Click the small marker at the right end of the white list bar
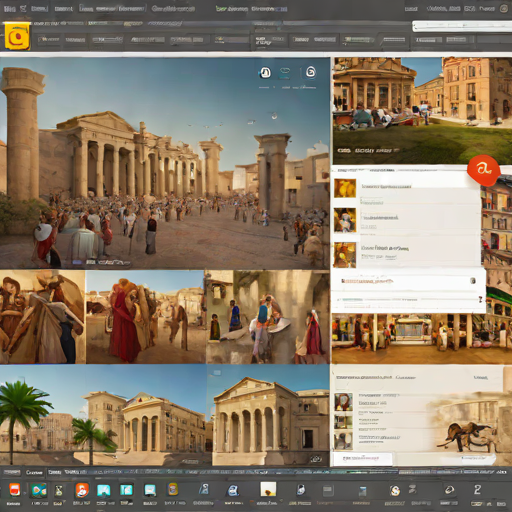Screen dimensions: 512x512 point(473,281)
